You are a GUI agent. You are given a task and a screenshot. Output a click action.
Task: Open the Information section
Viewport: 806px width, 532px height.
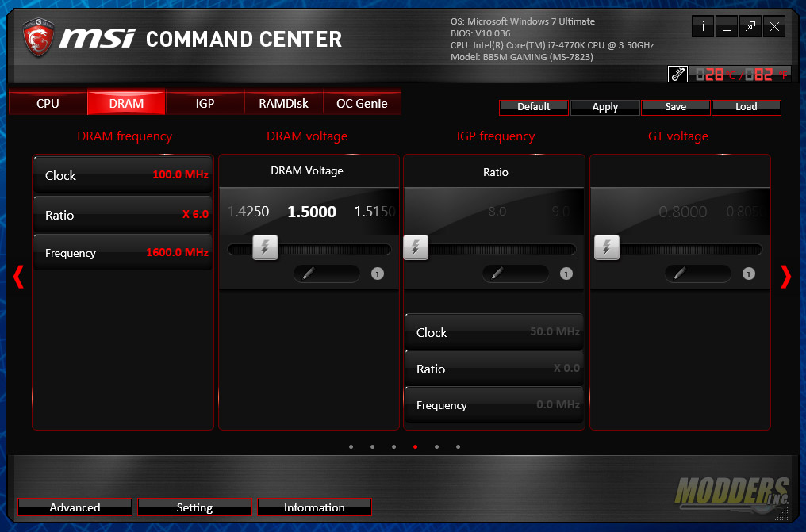pos(315,507)
